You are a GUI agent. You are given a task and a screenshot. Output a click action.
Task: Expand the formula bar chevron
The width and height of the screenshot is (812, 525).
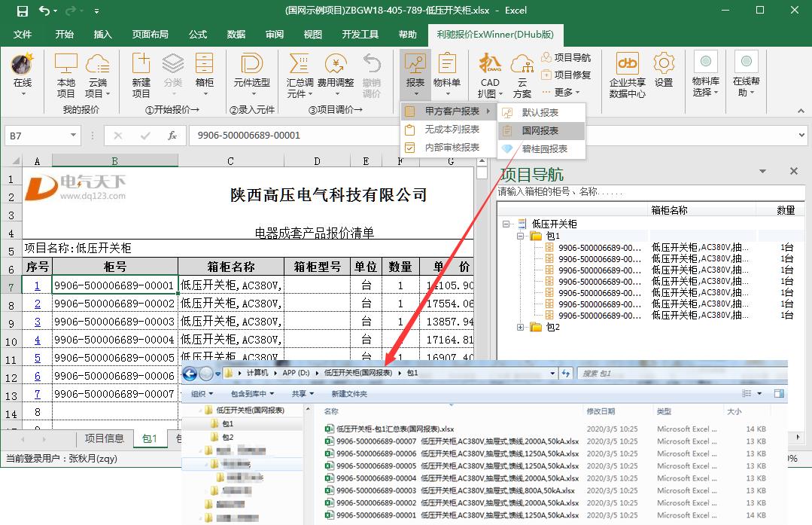coord(801,136)
